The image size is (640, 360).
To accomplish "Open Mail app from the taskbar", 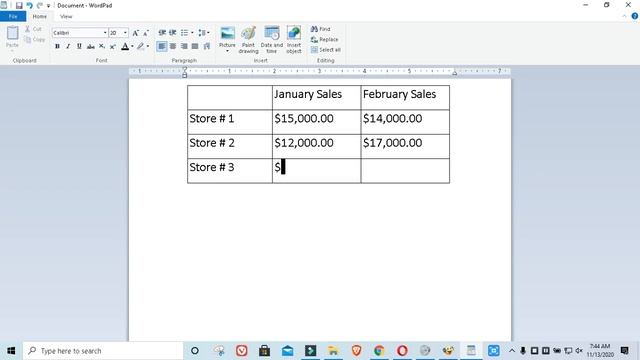I will pos(287,351).
